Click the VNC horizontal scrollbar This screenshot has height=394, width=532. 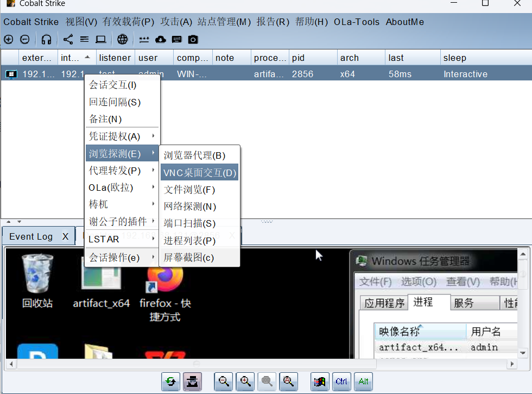tap(197, 364)
